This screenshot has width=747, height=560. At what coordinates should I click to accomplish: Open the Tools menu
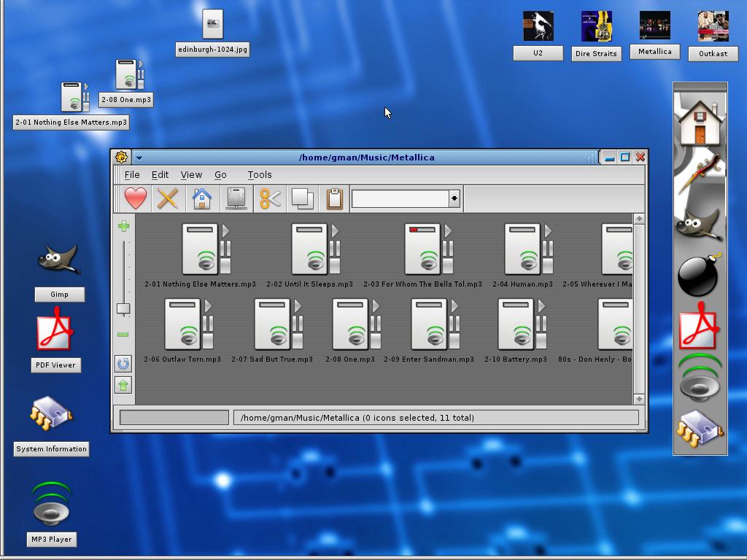click(x=260, y=175)
